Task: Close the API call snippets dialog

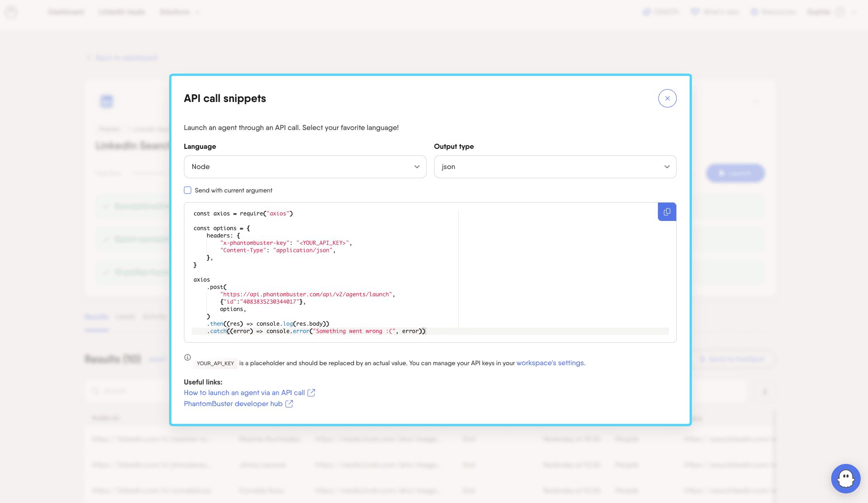Action: pos(667,98)
